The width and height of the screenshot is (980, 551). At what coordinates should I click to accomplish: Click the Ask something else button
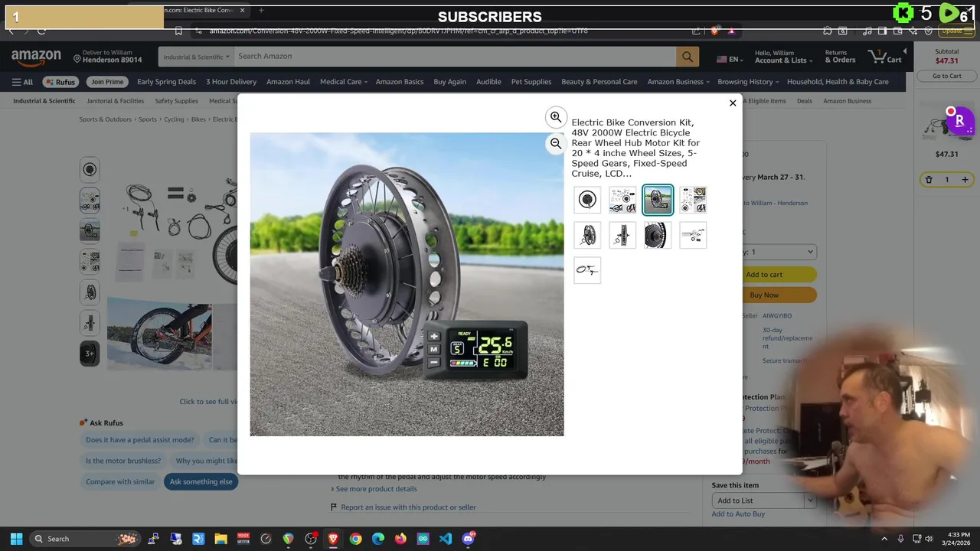(x=201, y=481)
